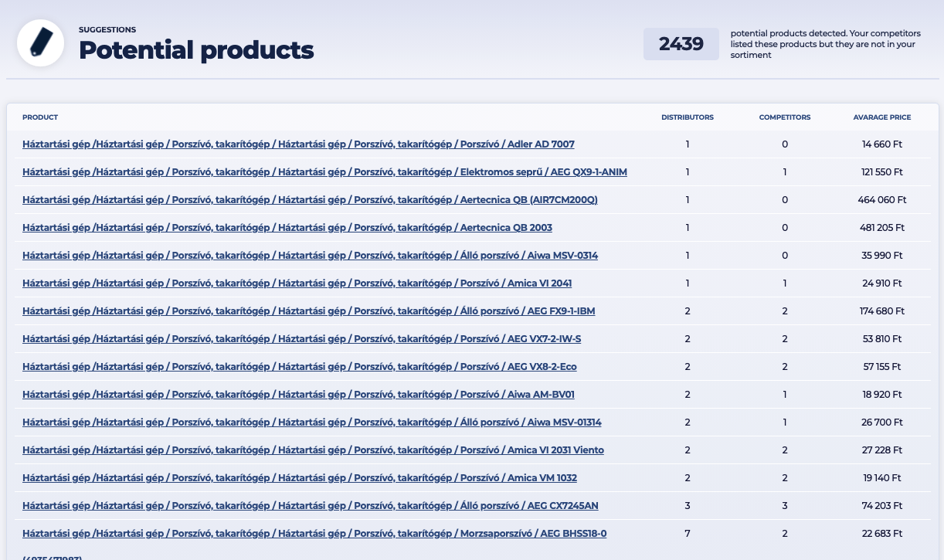Screen dimensions: 944x560
Task: Select the 19 140 Ft price cell
Action: 882,478
